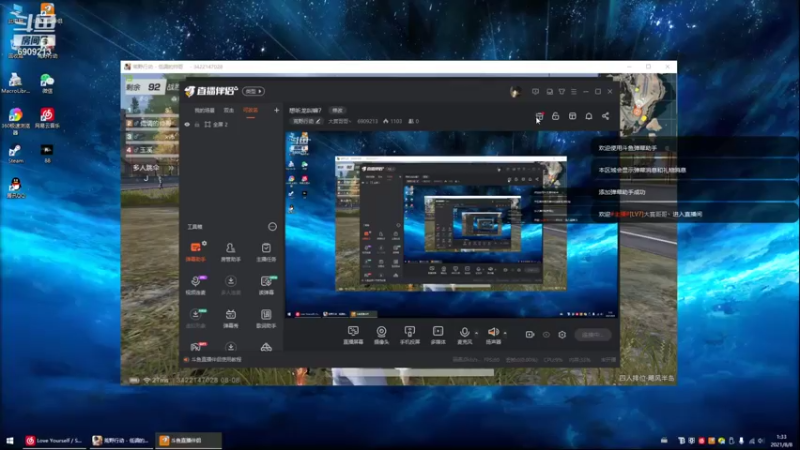The width and height of the screenshot is (800, 450).
Task: Switch to 荒野行动 game taskbar item
Action: pyautogui.click(x=120, y=440)
